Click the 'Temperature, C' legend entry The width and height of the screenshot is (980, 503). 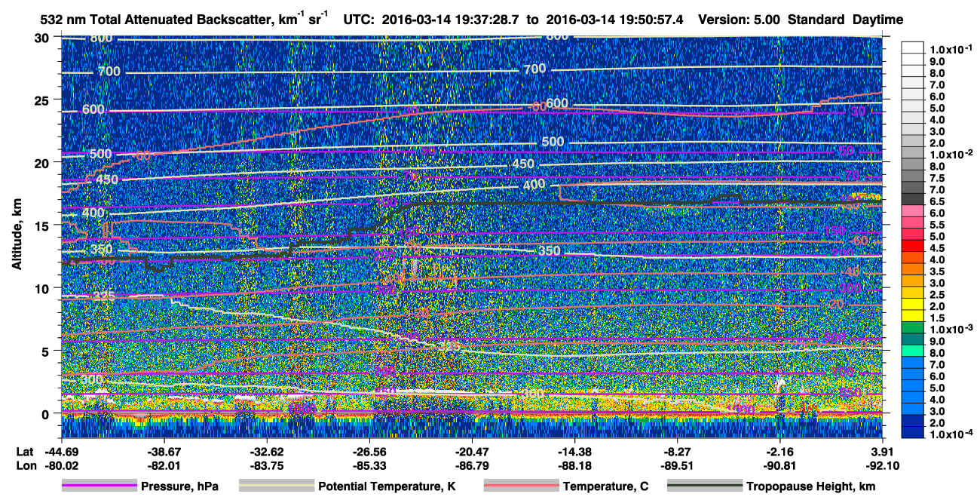tap(605, 487)
